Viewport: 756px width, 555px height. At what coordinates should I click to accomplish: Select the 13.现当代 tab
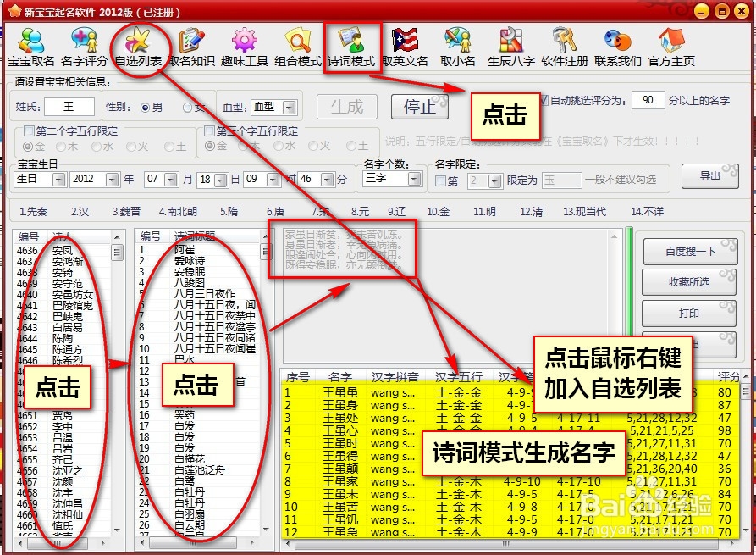[585, 211]
